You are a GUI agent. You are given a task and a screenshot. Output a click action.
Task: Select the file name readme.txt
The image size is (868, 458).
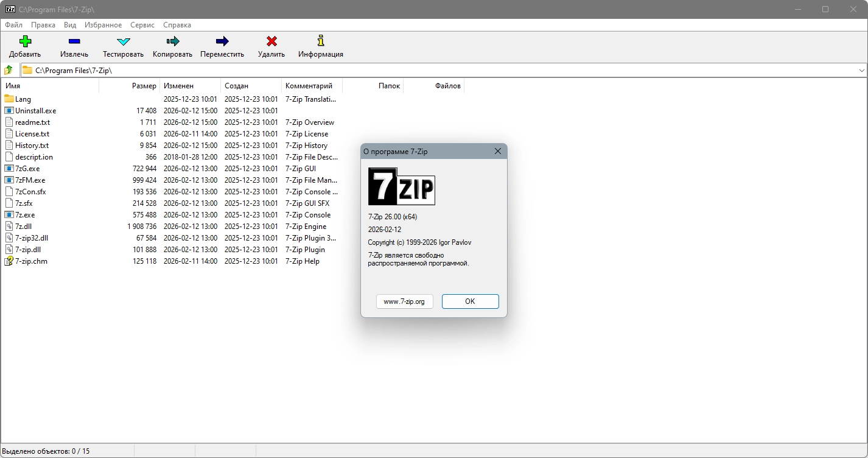click(32, 122)
